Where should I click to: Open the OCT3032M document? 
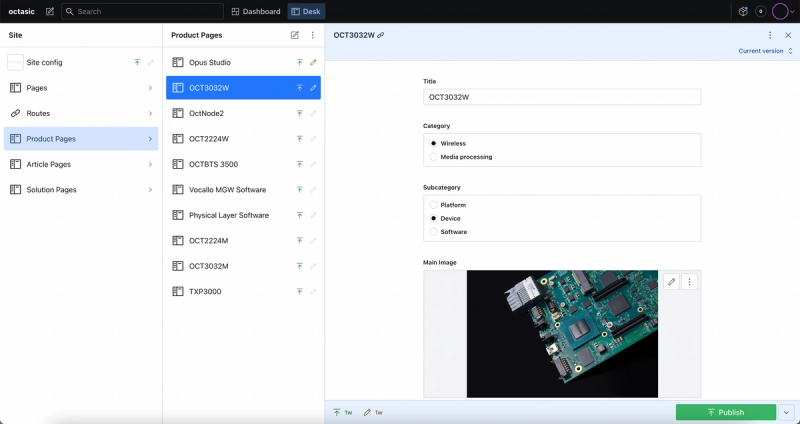click(243, 266)
